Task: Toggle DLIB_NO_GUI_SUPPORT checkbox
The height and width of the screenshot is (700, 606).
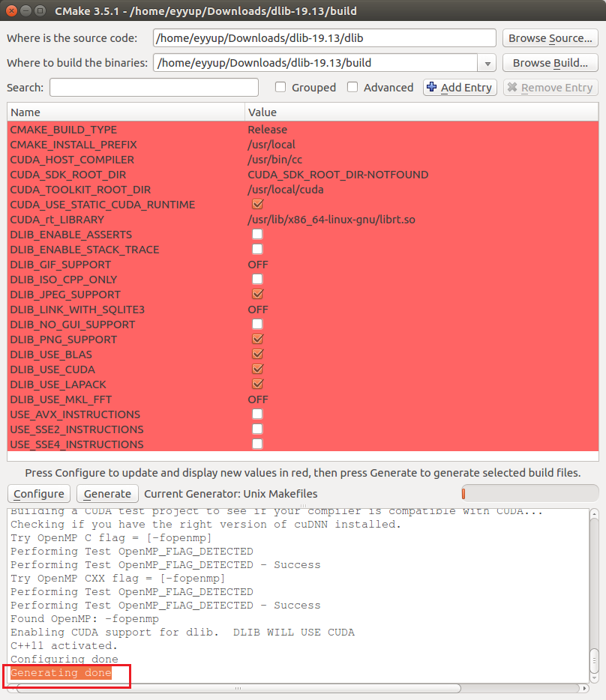Action: point(257,325)
